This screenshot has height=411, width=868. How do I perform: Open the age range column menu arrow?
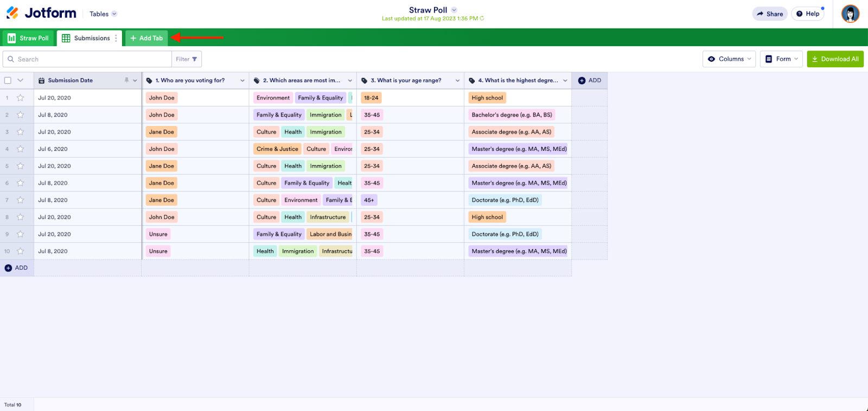(457, 80)
